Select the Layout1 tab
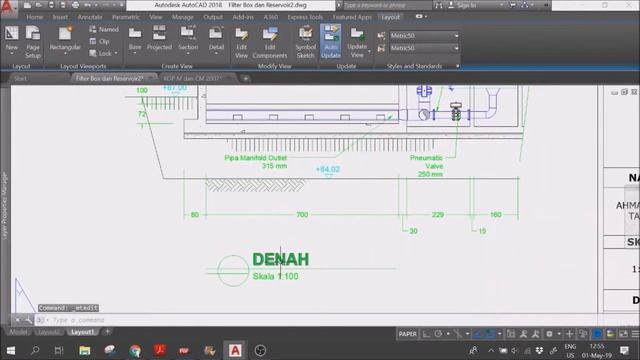The width and height of the screenshot is (640, 360). [x=83, y=332]
